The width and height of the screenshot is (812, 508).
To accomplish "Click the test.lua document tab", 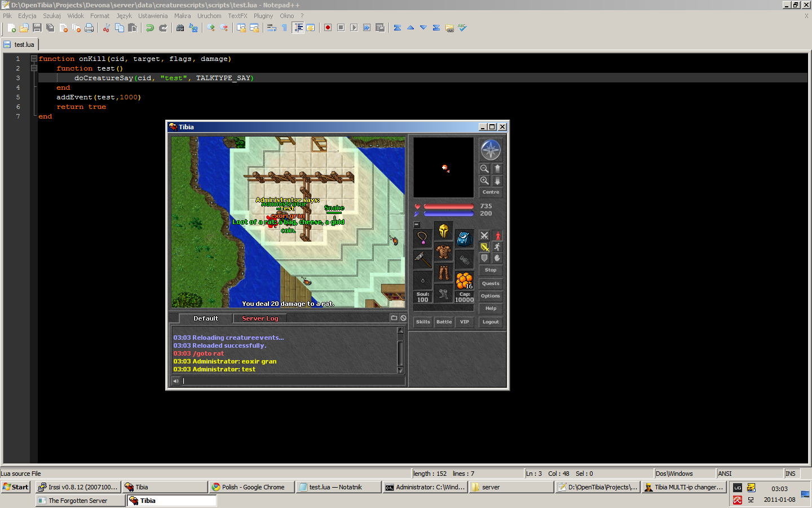I will (x=20, y=45).
